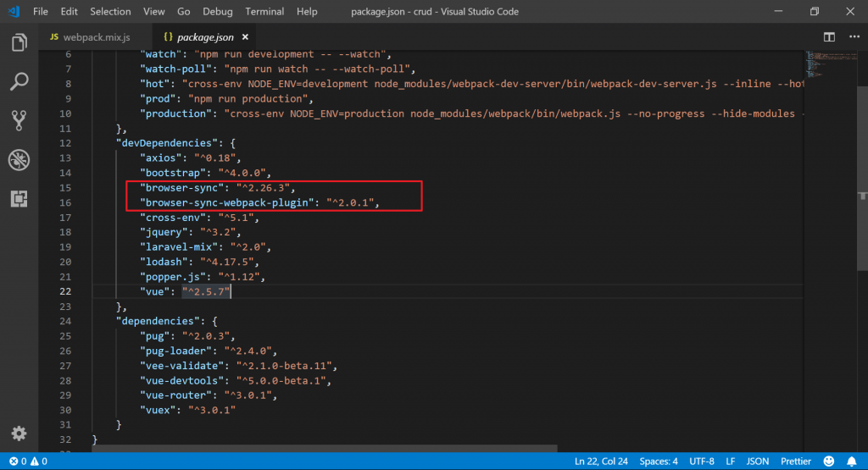Open the Search view

pos(19,81)
